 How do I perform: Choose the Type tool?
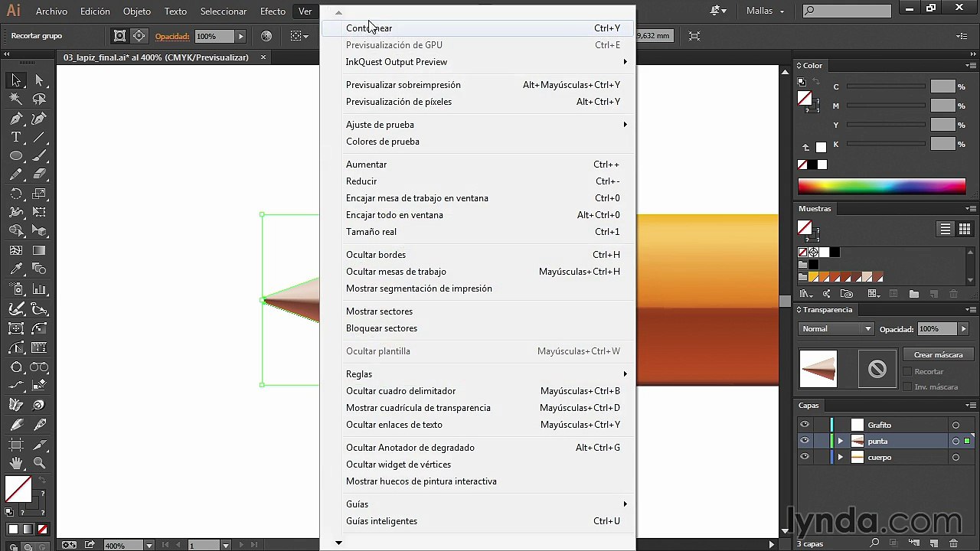click(x=16, y=137)
